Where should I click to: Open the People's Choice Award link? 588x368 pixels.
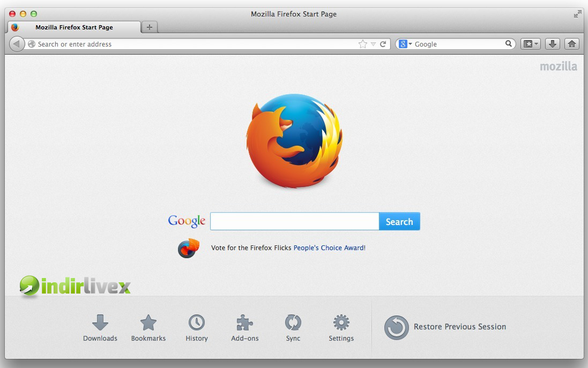click(329, 247)
